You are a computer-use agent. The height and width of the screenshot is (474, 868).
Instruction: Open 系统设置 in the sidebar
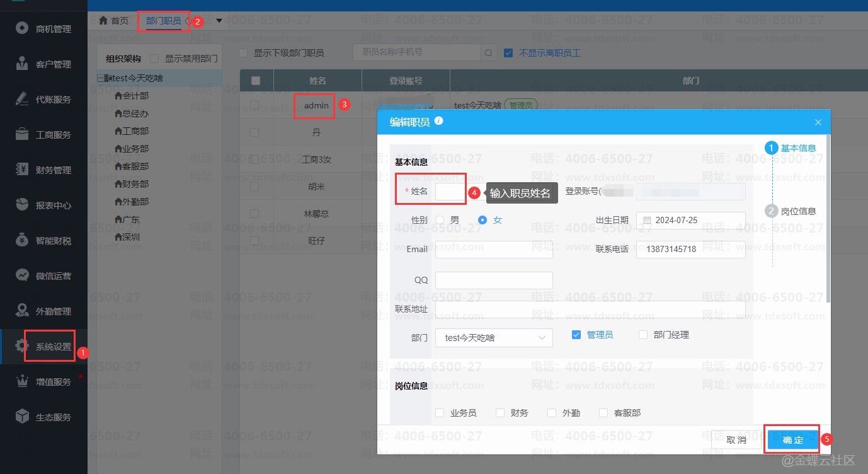click(53, 346)
